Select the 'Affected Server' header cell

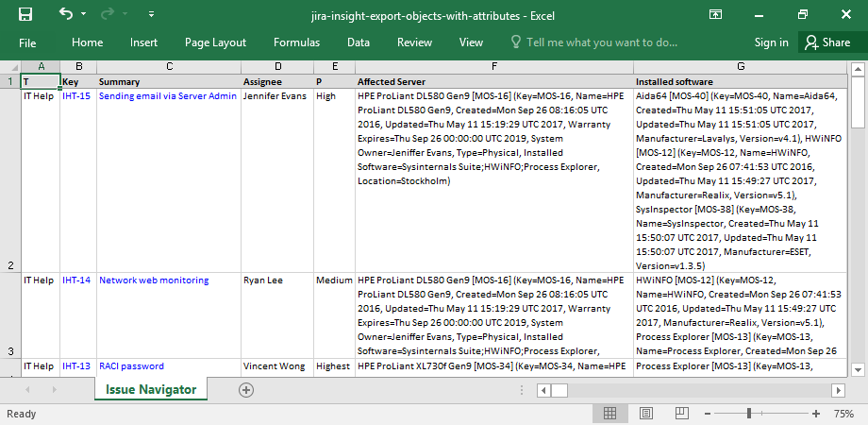(x=494, y=81)
